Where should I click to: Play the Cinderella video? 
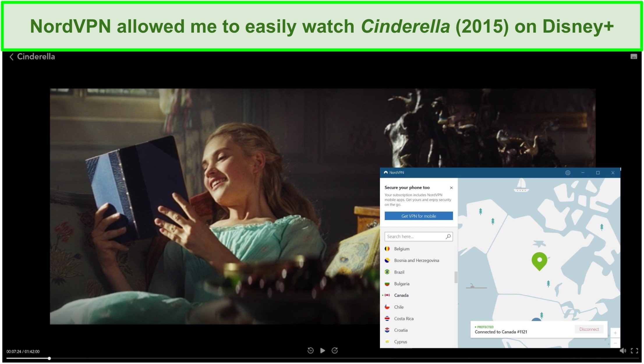click(323, 351)
